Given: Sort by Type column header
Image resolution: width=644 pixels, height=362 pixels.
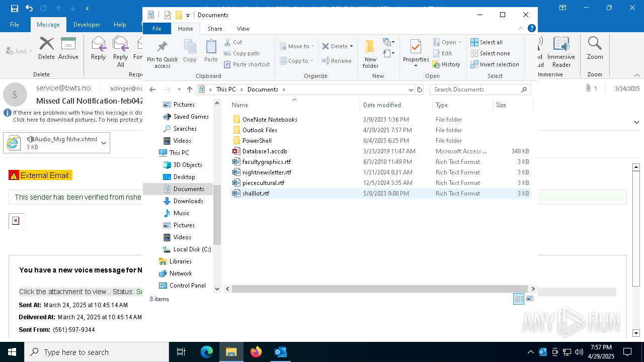Looking at the screenshot, I should (462, 105).
